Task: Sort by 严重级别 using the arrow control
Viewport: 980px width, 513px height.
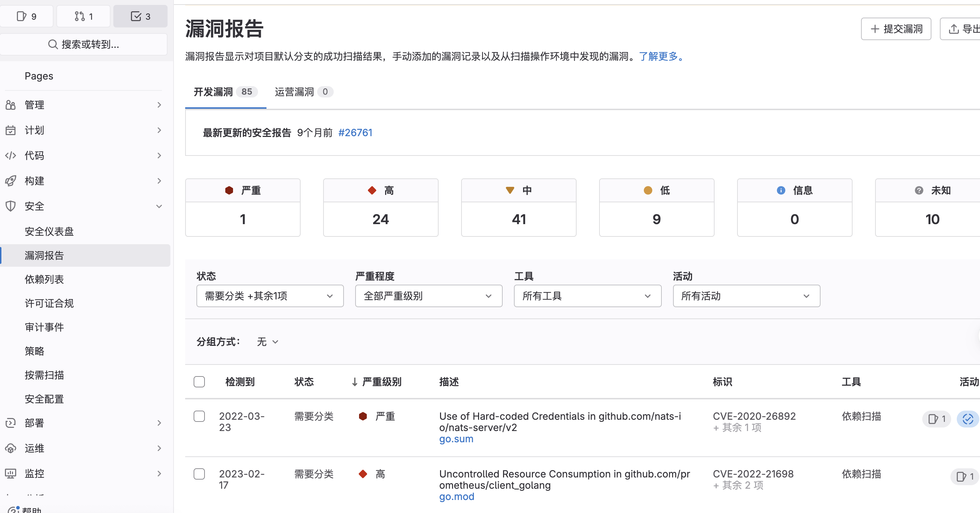Action: point(354,382)
